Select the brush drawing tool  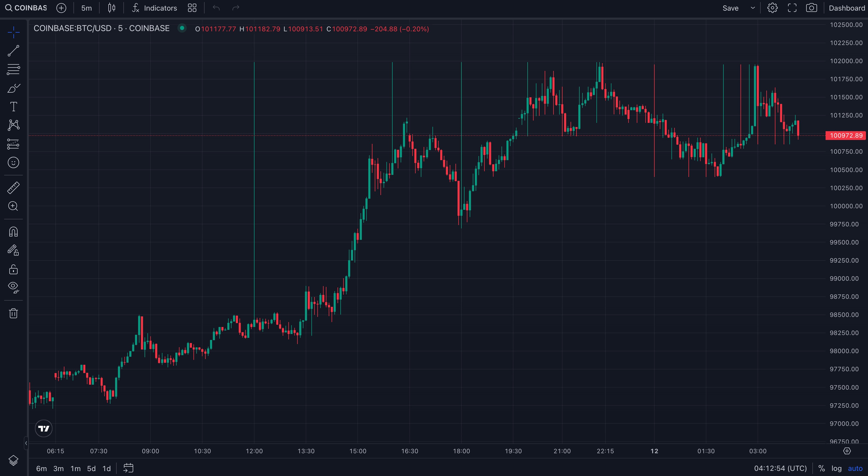pyautogui.click(x=13, y=88)
